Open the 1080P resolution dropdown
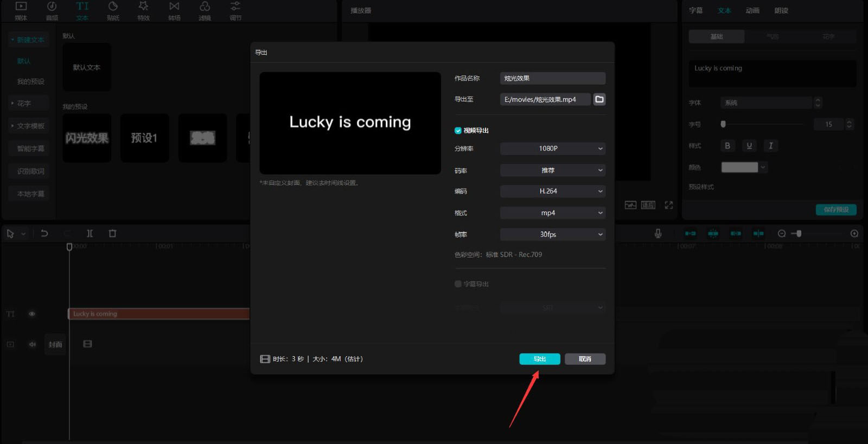The height and width of the screenshot is (444, 868). (x=552, y=149)
